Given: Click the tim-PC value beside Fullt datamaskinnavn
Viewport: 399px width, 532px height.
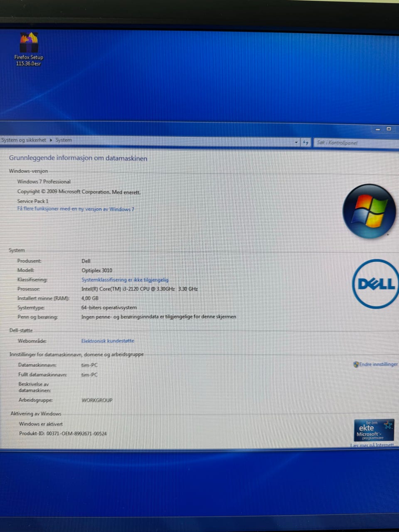Looking at the screenshot, I should 89,374.
